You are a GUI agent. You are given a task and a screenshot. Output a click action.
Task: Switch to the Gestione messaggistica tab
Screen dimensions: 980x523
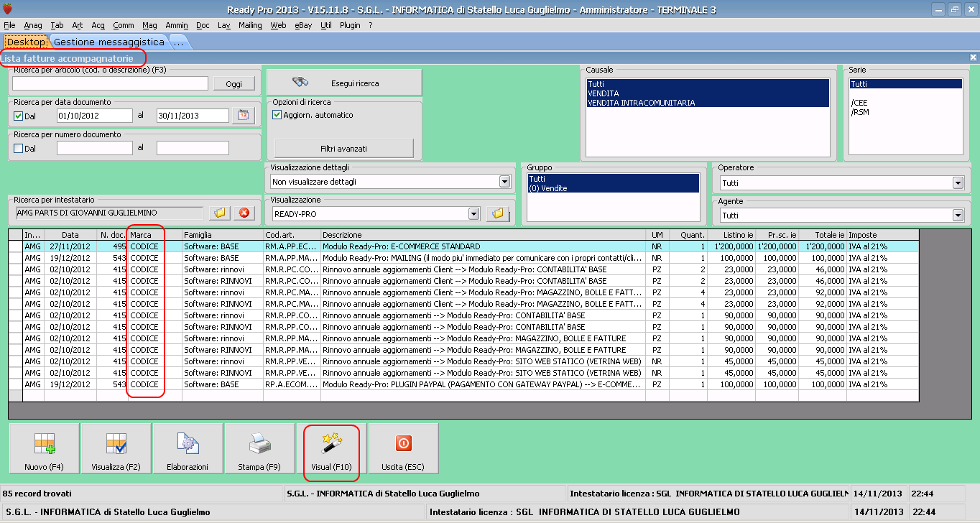pyautogui.click(x=109, y=42)
